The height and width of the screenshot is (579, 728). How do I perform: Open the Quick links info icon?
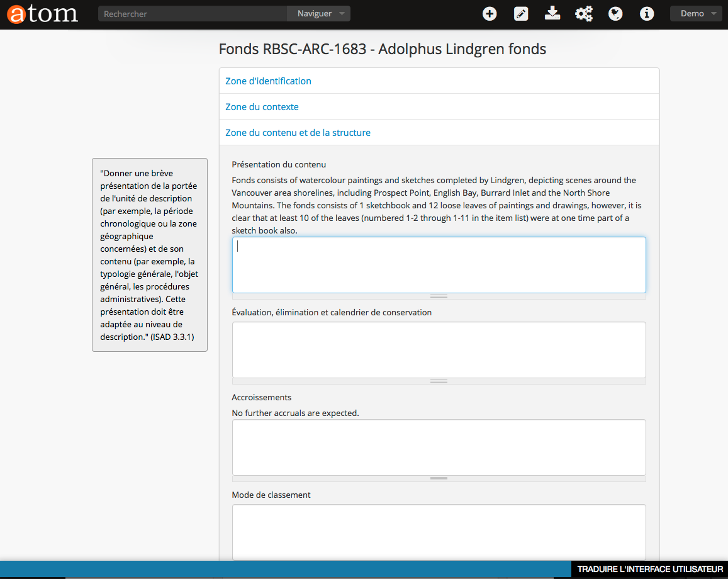pyautogui.click(x=647, y=14)
